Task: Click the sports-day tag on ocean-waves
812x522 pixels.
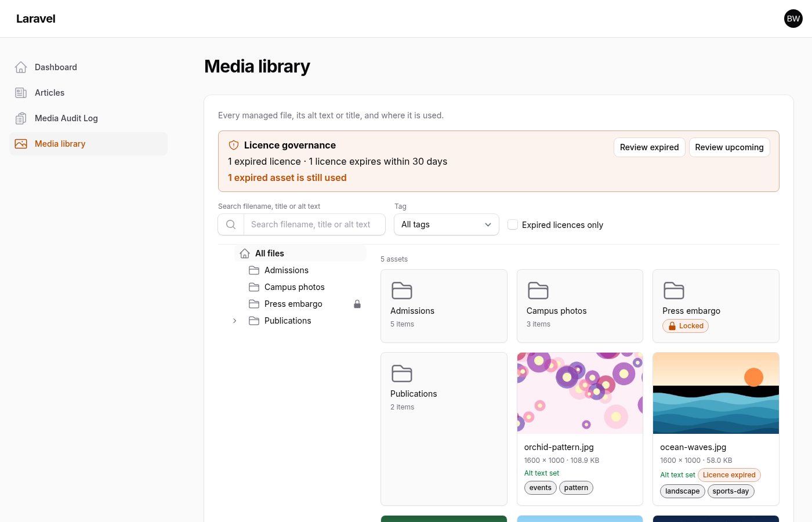Action: (731, 491)
